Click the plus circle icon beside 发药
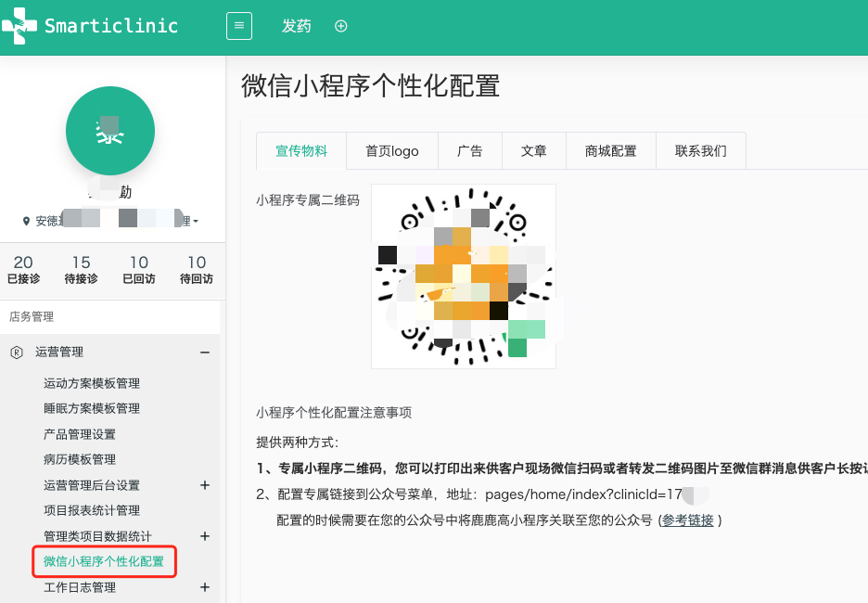 point(341,26)
